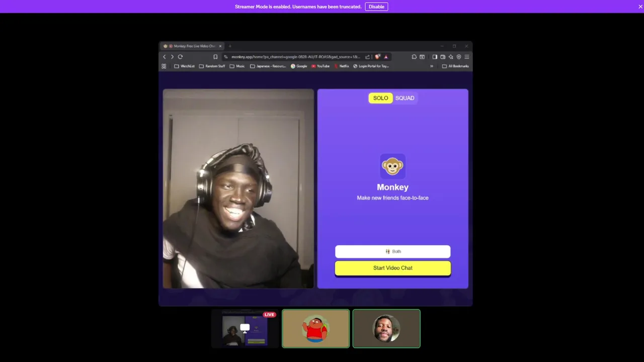Open a new browser tab
The width and height of the screenshot is (644, 362).
[x=230, y=46]
